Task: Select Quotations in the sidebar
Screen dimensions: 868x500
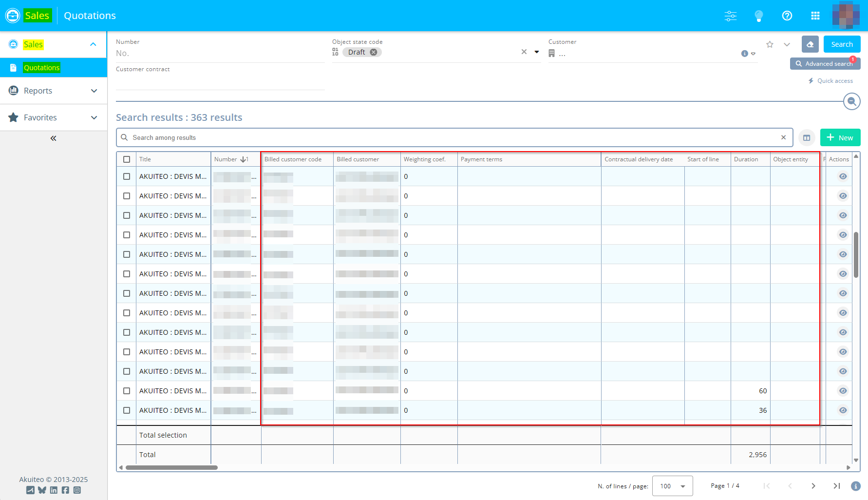Action: pyautogui.click(x=42, y=68)
